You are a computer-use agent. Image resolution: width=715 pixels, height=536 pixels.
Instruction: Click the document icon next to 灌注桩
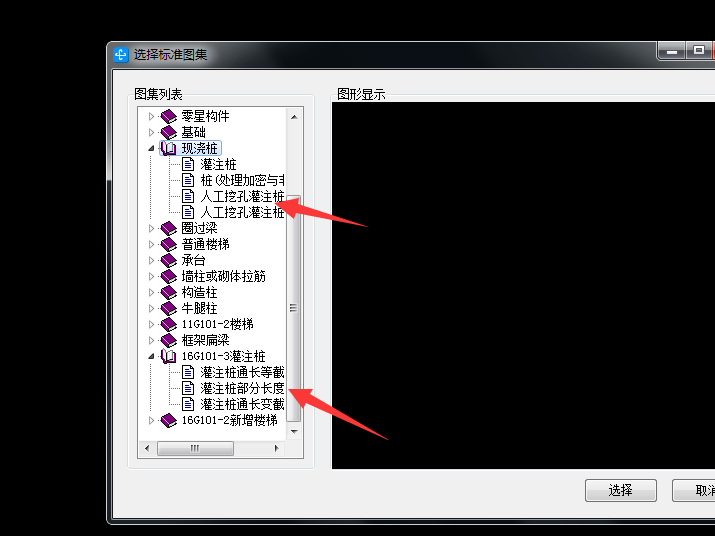tap(188, 164)
